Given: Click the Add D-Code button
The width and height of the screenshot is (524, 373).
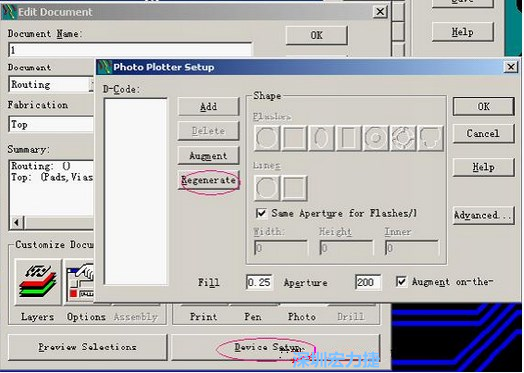Looking at the screenshot, I should click(208, 107).
